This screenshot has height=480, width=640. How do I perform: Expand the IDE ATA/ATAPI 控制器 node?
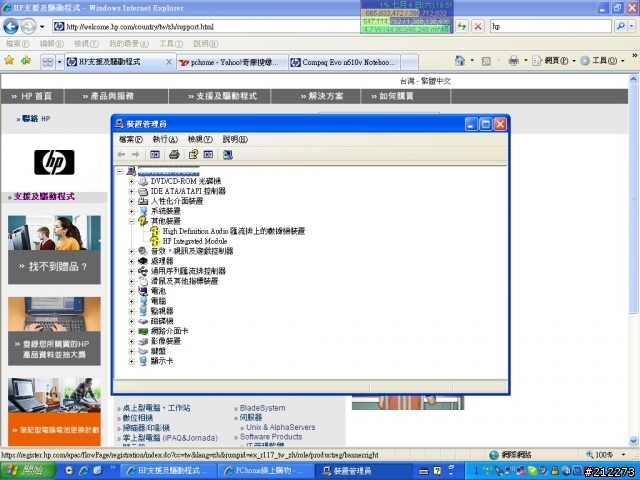tap(131, 191)
